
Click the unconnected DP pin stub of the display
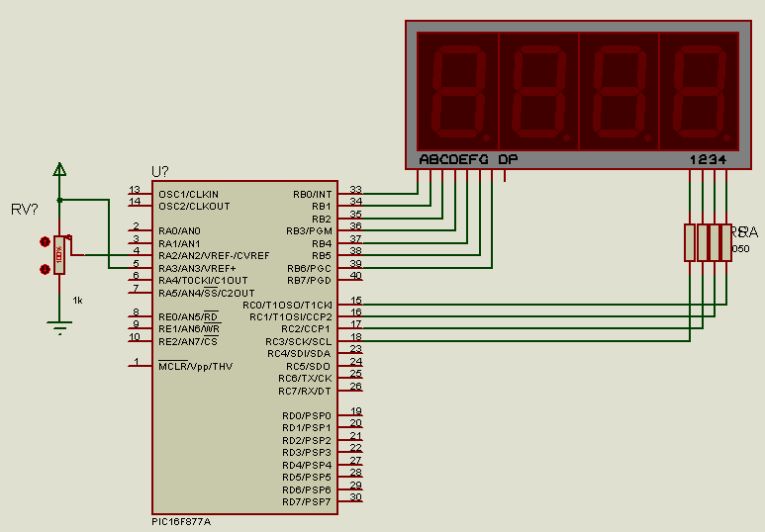[x=504, y=176]
